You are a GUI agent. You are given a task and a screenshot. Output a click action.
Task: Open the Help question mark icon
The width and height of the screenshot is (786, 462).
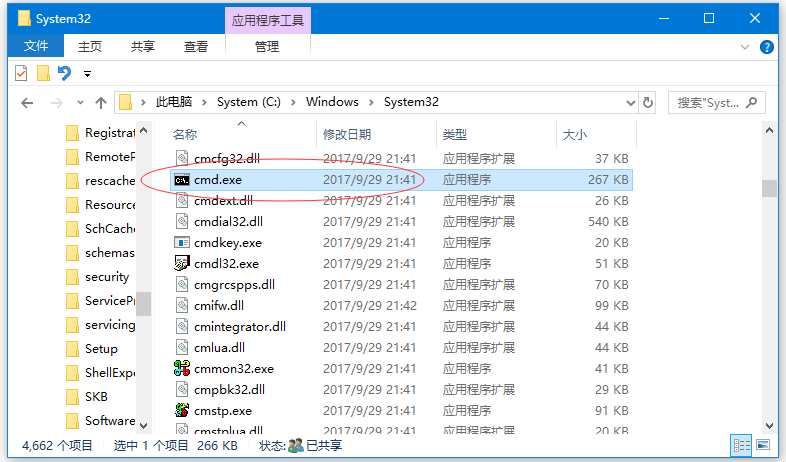(x=766, y=47)
